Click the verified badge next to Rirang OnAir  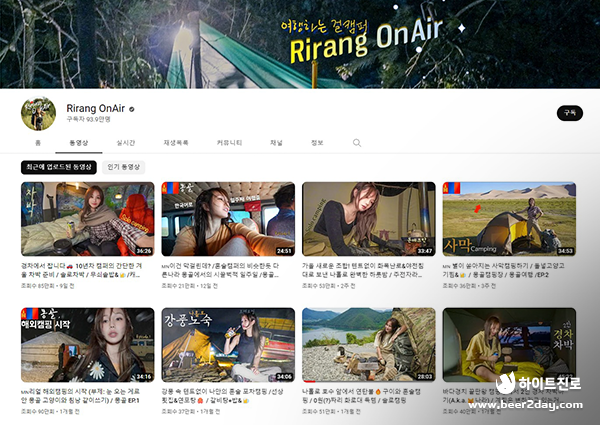[x=132, y=109]
